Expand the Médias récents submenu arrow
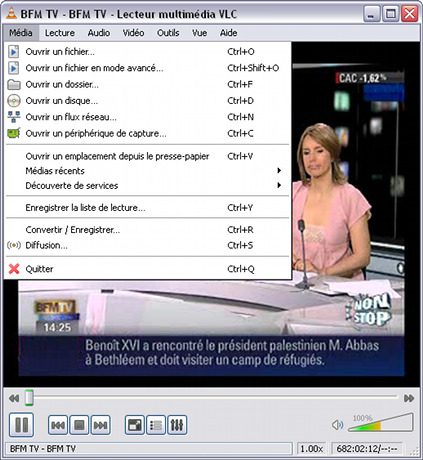Image resolution: width=423 pixels, height=460 pixels. click(279, 171)
